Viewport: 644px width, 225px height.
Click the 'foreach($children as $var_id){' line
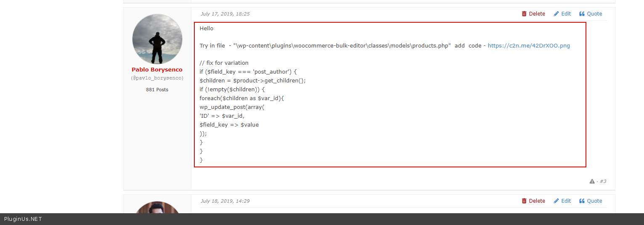tap(242, 98)
